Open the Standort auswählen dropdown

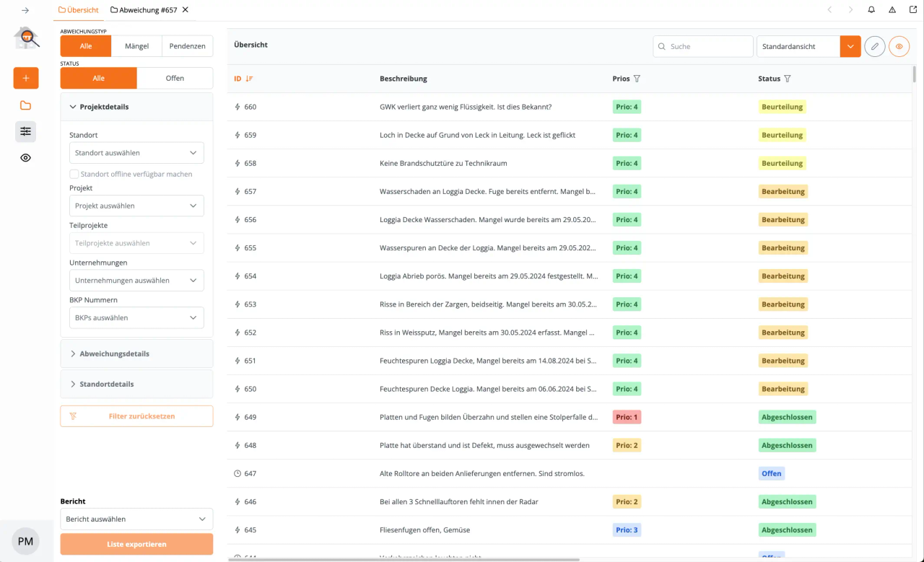[x=136, y=153]
